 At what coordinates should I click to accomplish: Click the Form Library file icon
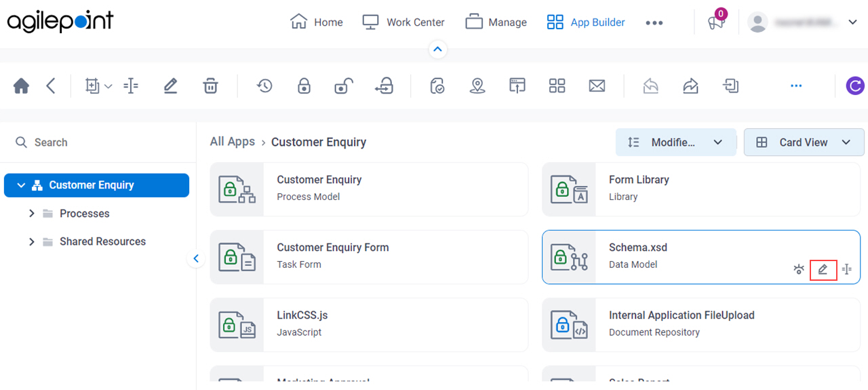coord(569,189)
